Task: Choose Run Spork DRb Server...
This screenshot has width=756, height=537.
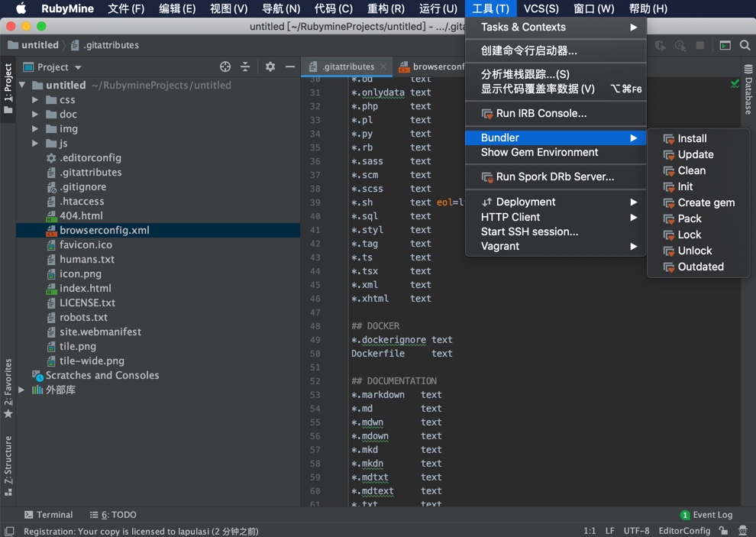Action: [555, 176]
